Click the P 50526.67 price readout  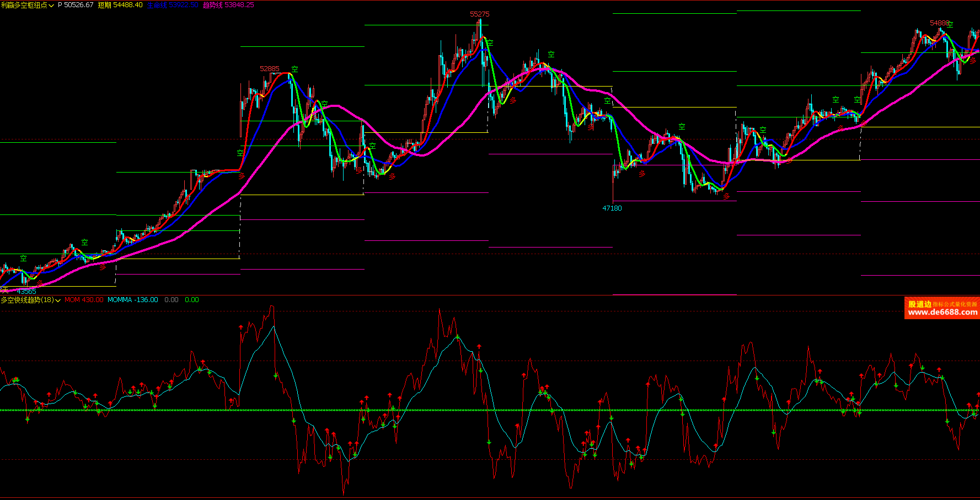[76, 5]
